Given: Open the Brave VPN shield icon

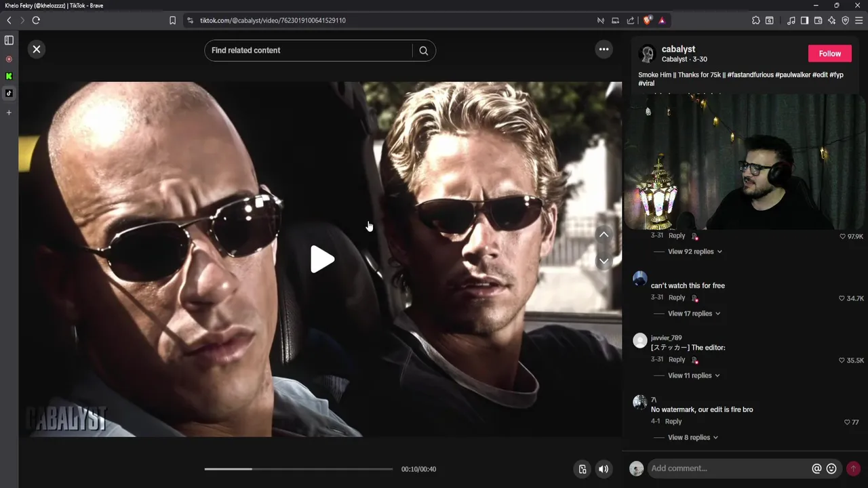Looking at the screenshot, I should (x=845, y=20).
